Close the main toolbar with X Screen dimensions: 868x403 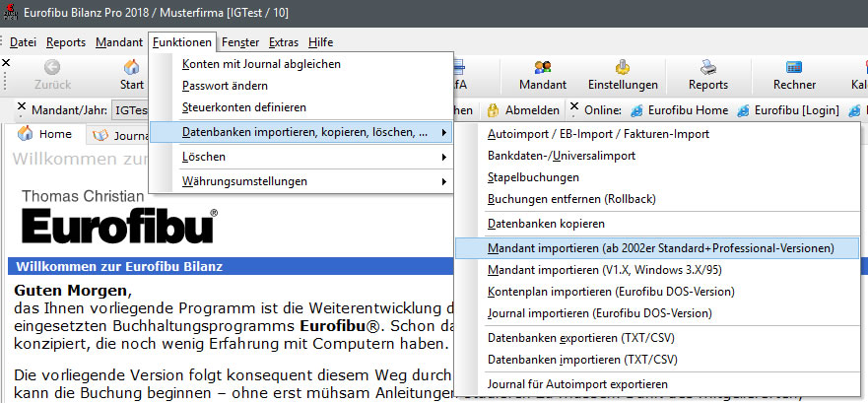[6, 62]
